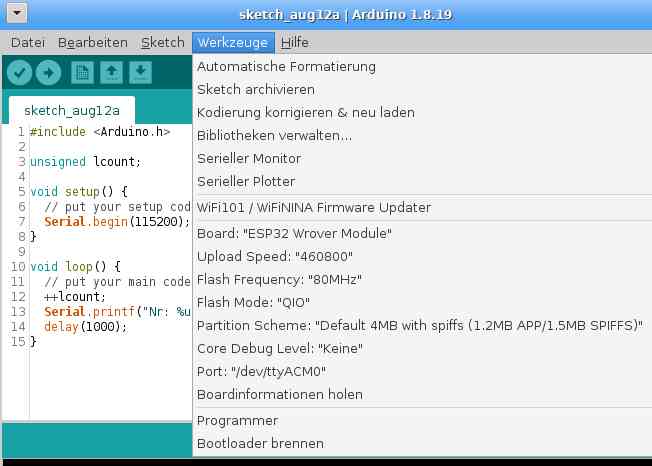Click the "++lcount;" line

(x=75, y=296)
